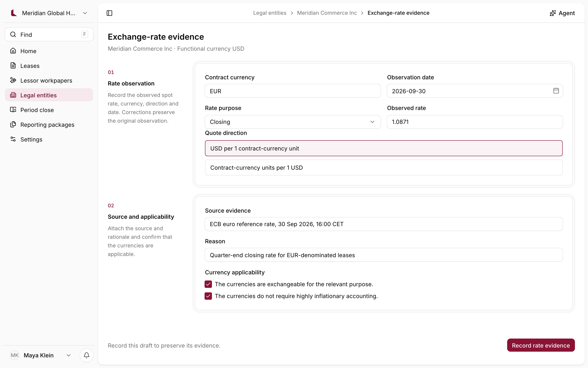
Task: Click Record rate evidence button
Action: click(541, 345)
